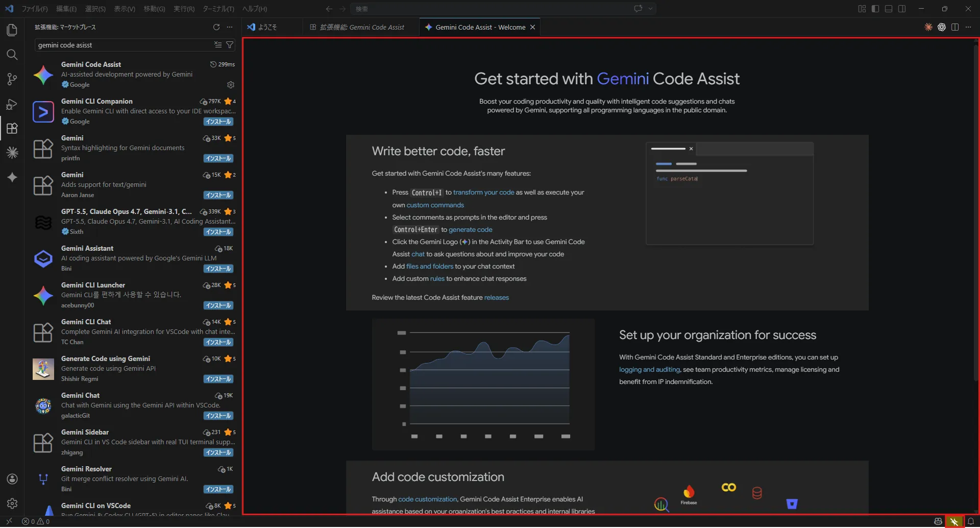Open the Gemini CLI Companion extension icon
The image size is (980, 528).
[x=43, y=112]
